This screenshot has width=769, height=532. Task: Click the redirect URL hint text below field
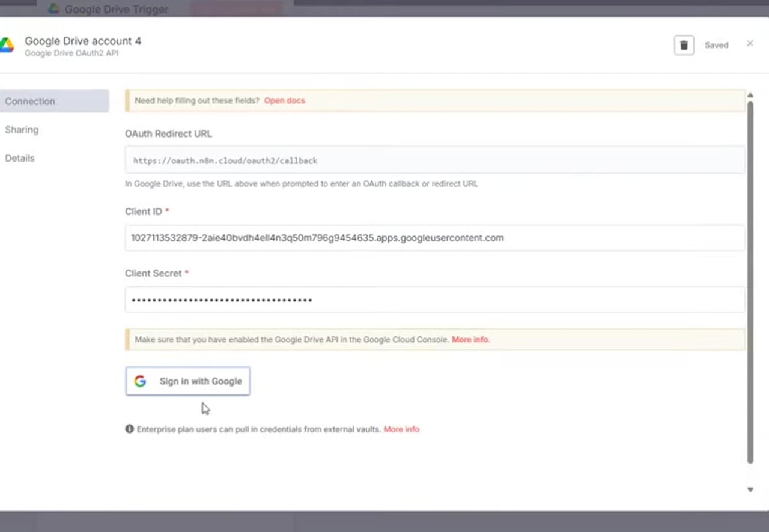[301, 184]
